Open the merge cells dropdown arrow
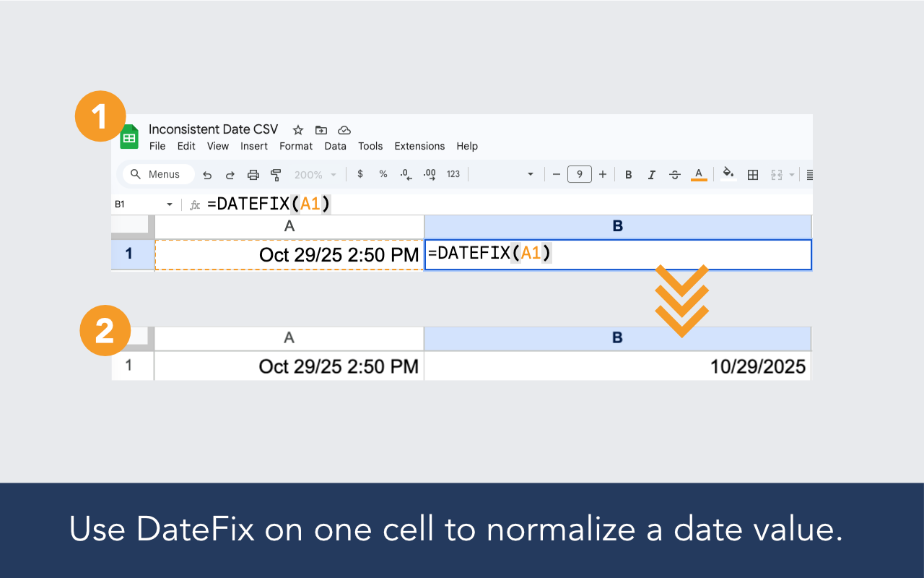Image resolution: width=924 pixels, height=578 pixels. [x=791, y=174]
